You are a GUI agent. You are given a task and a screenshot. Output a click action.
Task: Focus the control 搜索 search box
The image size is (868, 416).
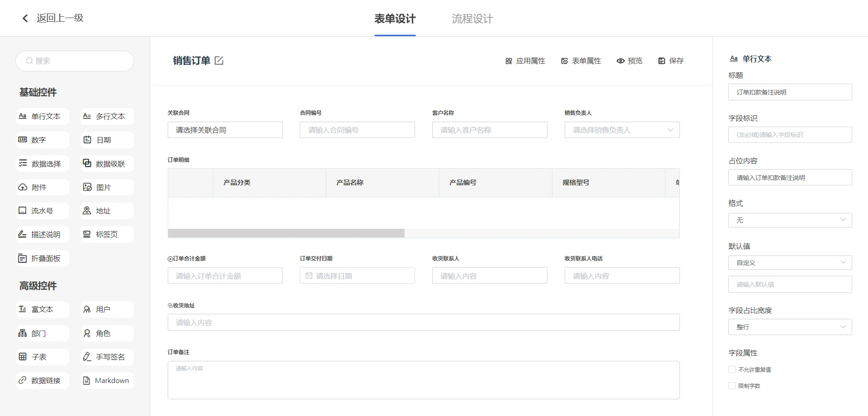pyautogui.click(x=75, y=61)
